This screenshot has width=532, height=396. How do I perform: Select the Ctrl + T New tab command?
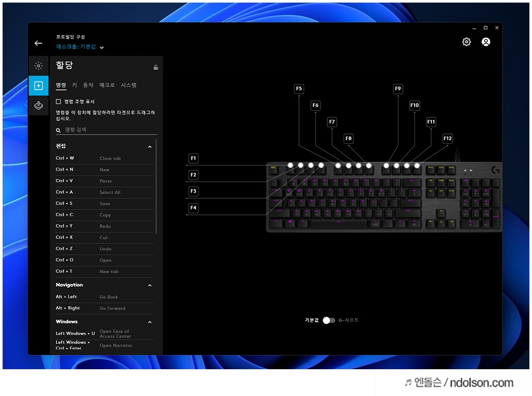[104, 271]
